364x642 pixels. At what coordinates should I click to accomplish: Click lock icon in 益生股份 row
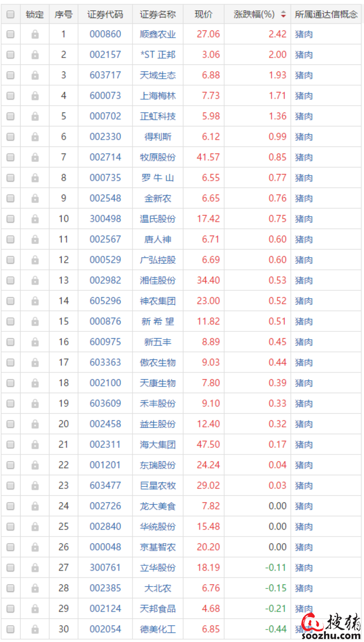click(35, 424)
